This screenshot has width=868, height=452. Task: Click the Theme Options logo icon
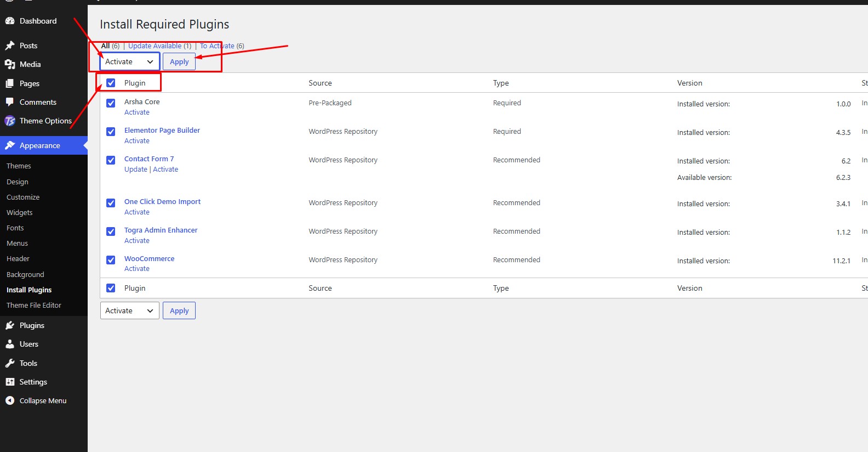click(10, 121)
